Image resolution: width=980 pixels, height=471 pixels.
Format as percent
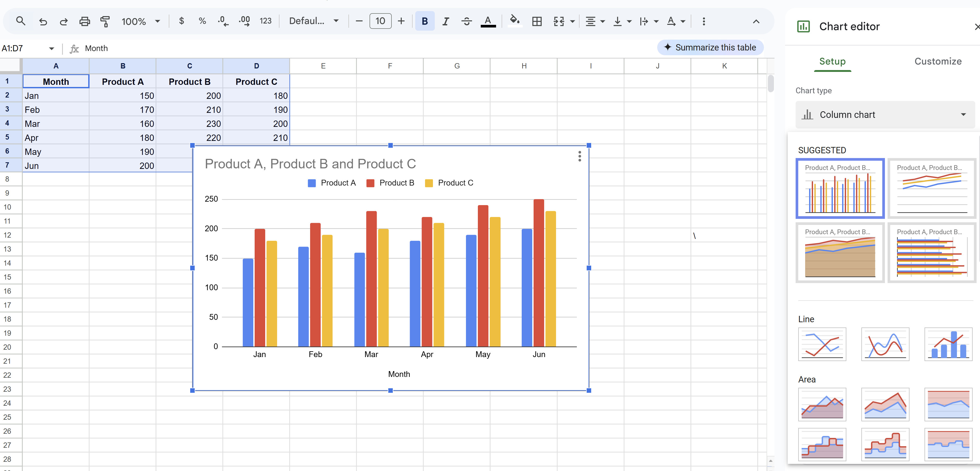[202, 21]
